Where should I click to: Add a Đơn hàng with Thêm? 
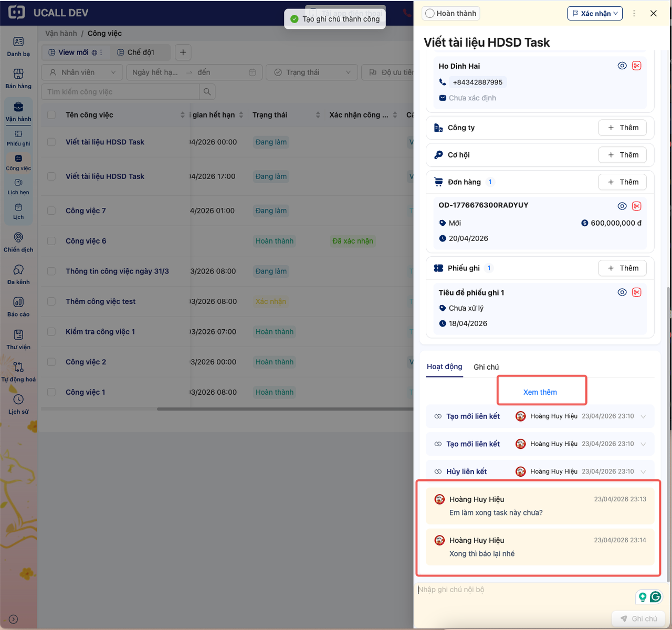click(x=623, y=182)
